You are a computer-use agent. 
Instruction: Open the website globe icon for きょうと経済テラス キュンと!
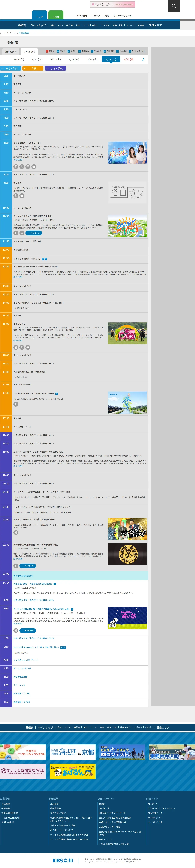tap(16, 166)
